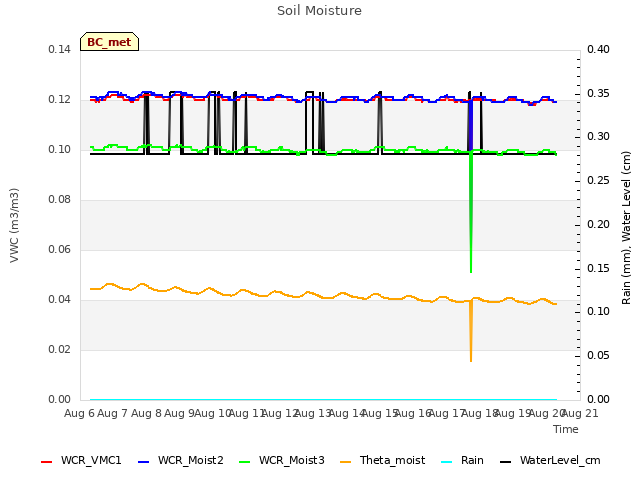Viewport: 640px width, 480px height.
Task: Click the 0.40 right axis value
Action: [598, 49]
